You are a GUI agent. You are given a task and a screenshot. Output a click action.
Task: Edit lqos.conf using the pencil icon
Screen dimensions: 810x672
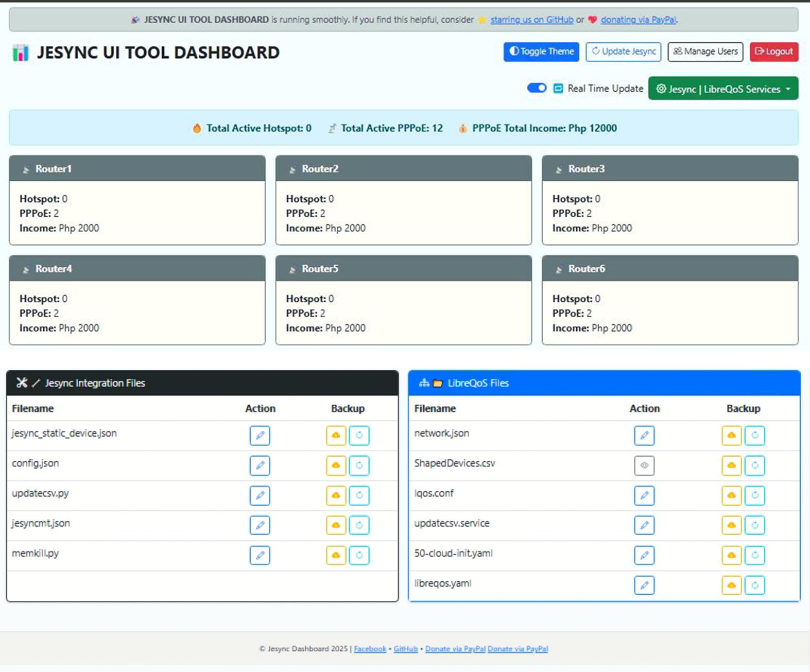(644, 495)
